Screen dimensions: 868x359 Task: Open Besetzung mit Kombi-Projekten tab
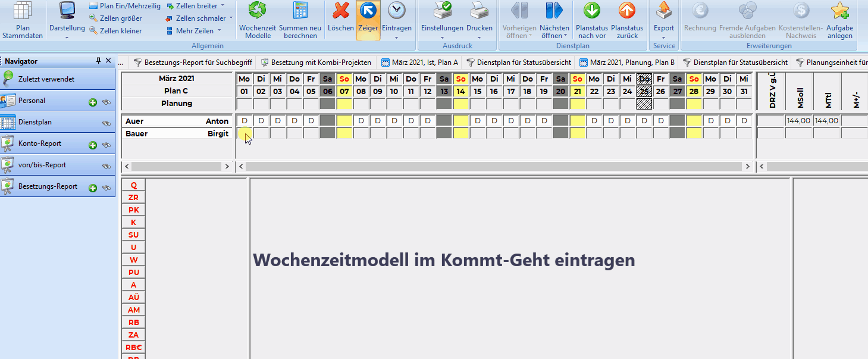click(315, 62)
